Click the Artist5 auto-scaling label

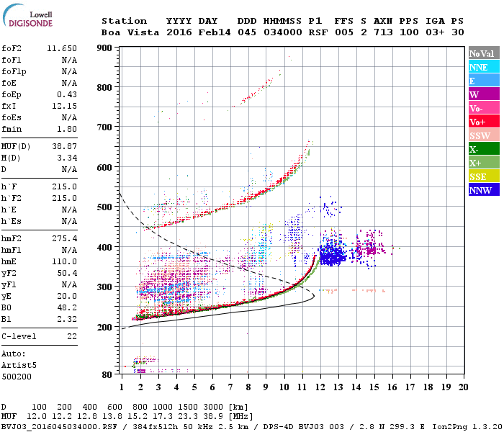click(19, 365)
